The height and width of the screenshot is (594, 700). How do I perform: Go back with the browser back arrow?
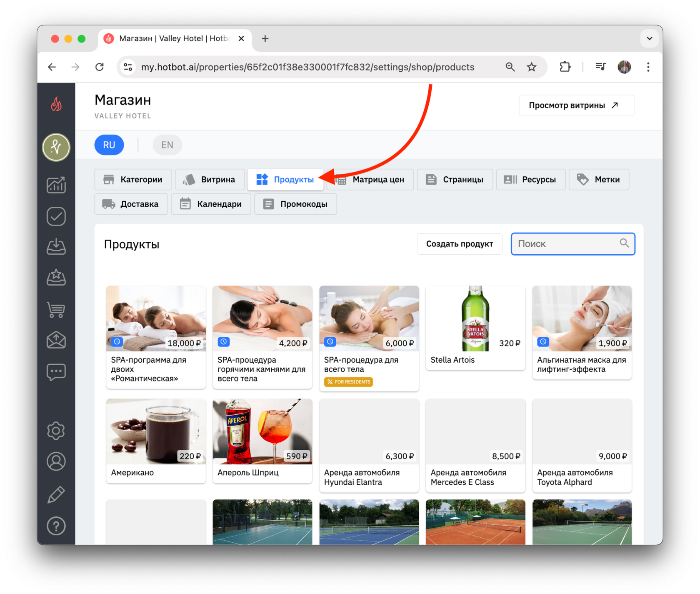pos(52,67)
